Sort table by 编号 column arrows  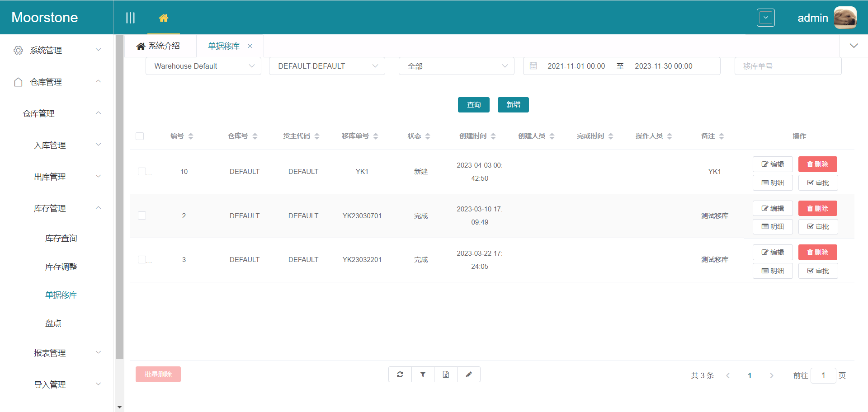[191, 136]
